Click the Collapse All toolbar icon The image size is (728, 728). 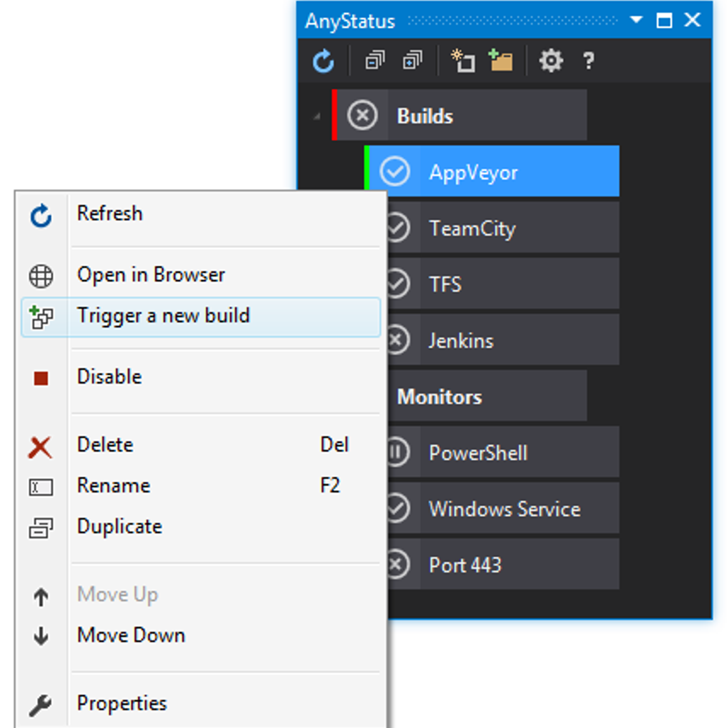[x=375, y=61]
